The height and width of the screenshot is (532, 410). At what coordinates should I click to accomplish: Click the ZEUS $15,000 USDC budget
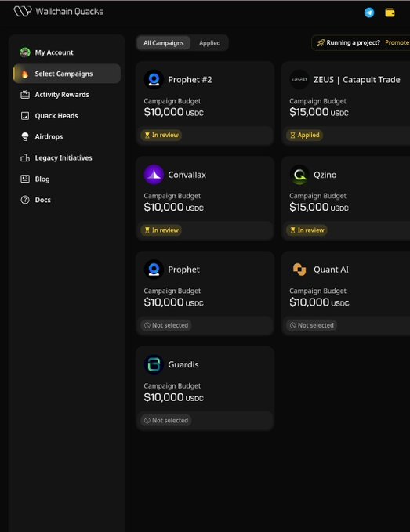tap(319, 112)
